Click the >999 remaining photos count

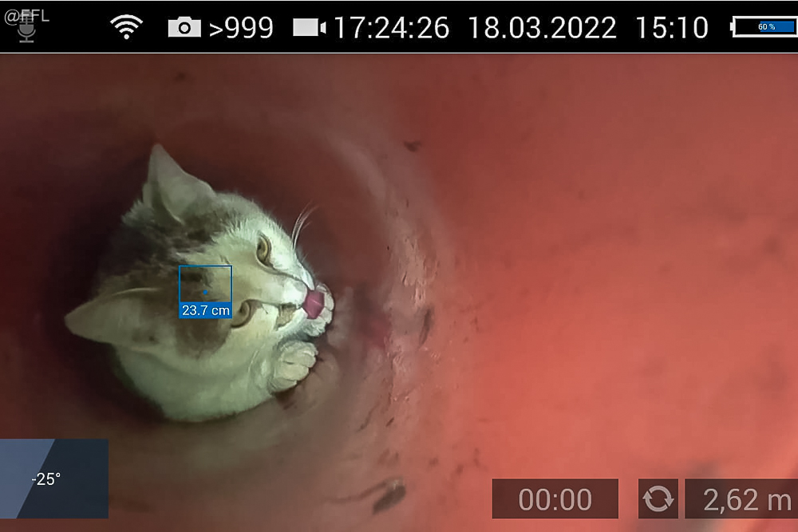coord(241,29)
